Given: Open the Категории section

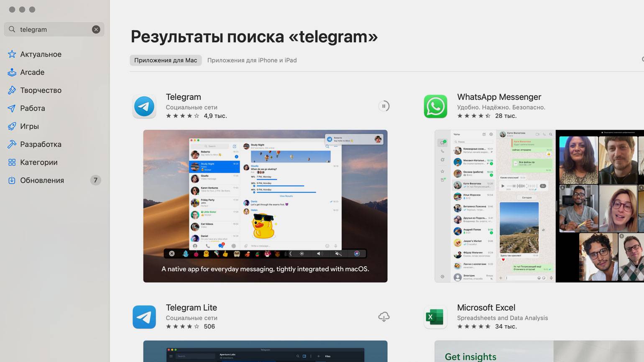Looking at the screenshot, I should point(39,162).
